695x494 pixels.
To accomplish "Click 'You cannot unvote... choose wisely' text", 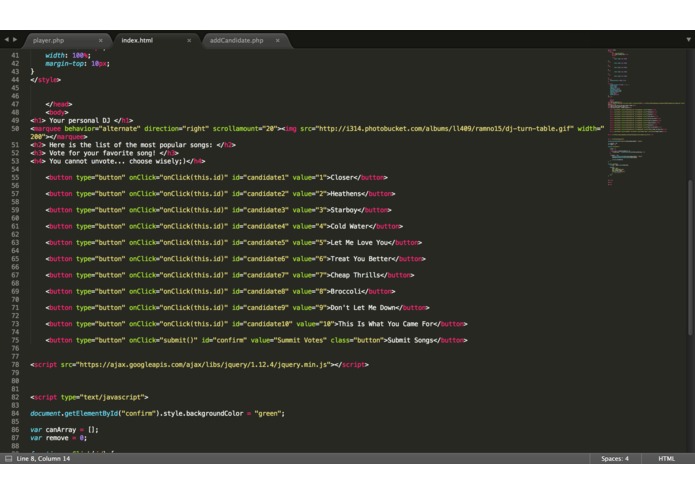I will 115,161.
